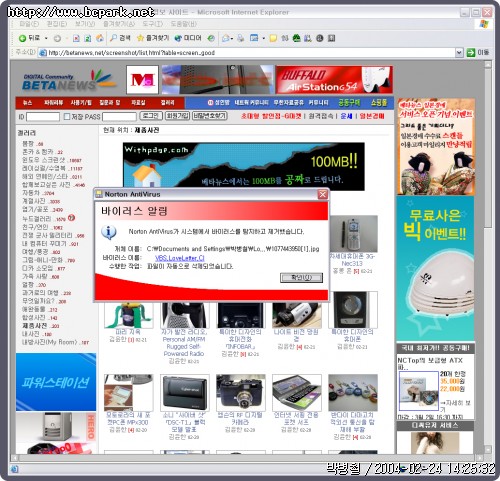Viewport: 500px width, 481px height.
Task: Expand the Back button history dropdown arrow
Action: coord(46,38)
